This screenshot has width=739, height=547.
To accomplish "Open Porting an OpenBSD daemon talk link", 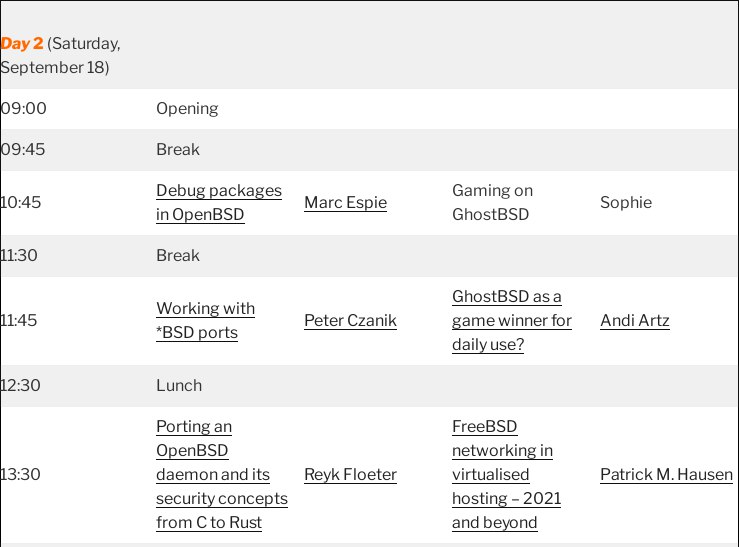I will (222, 474).
